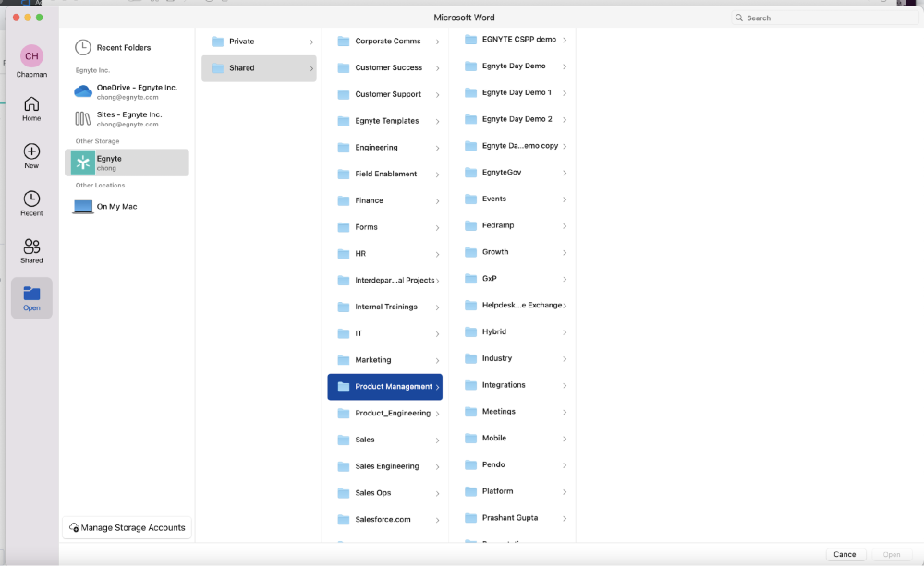The image size is (924, 566).
Task: Select Forms folder name
Action: [x=367, y=227]
